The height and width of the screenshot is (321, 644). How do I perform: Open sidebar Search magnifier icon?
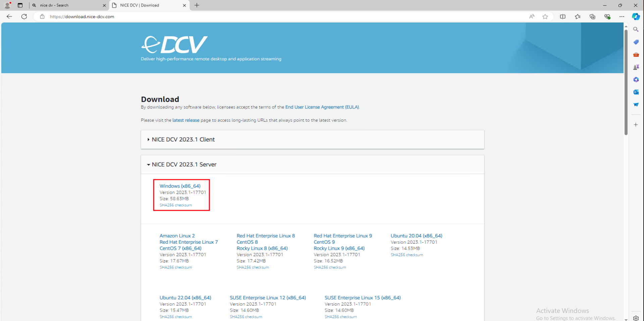(636, 29)
